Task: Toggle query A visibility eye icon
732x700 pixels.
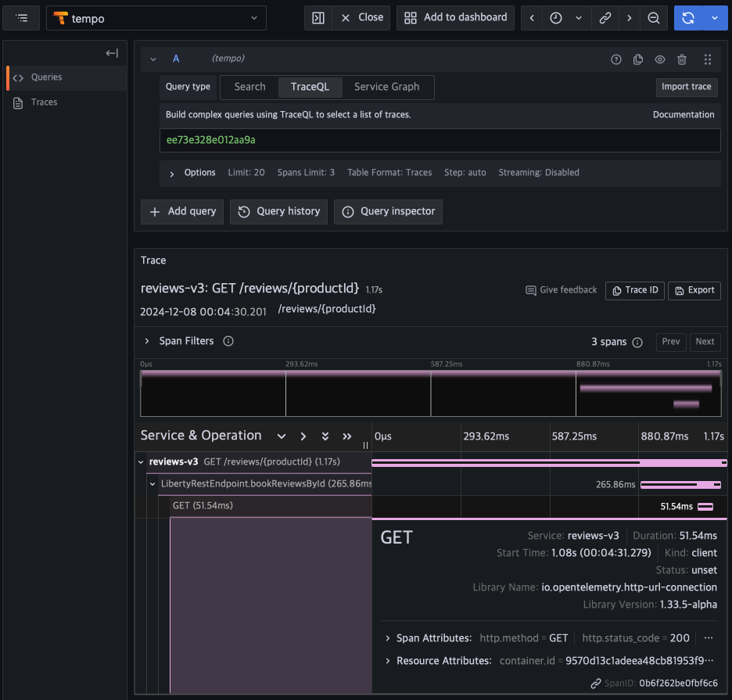Action: coord(660,59)
